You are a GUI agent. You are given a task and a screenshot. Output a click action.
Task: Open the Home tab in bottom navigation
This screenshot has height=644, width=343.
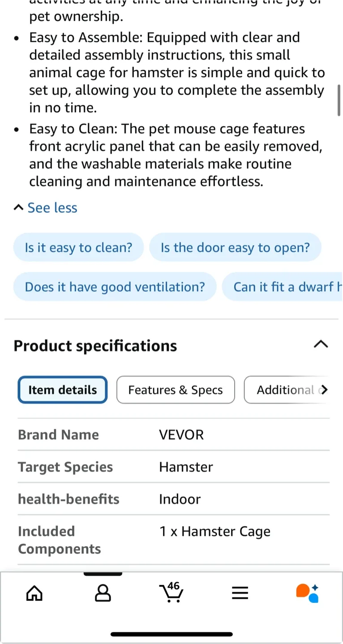pyautogui.click(x=34, y=593)
